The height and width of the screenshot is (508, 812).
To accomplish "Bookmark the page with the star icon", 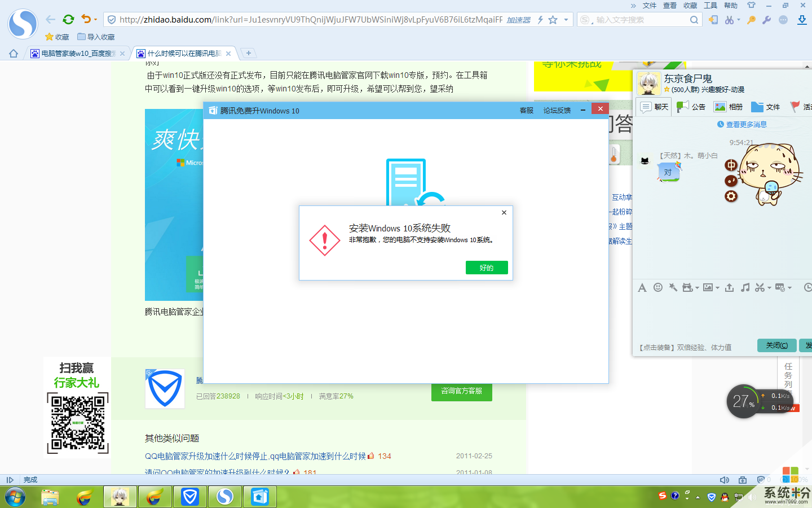I will pyautogui.click(x=553, y=20).
